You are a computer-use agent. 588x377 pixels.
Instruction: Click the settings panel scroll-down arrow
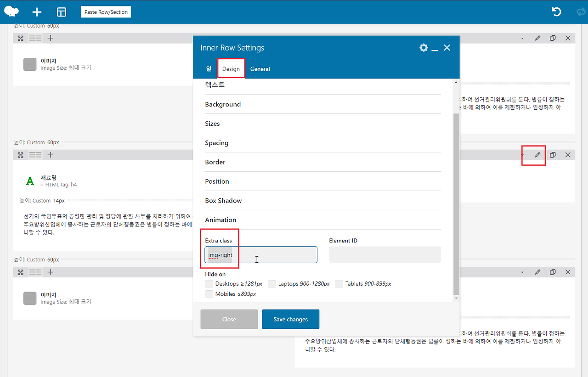(x=456, y=298)
